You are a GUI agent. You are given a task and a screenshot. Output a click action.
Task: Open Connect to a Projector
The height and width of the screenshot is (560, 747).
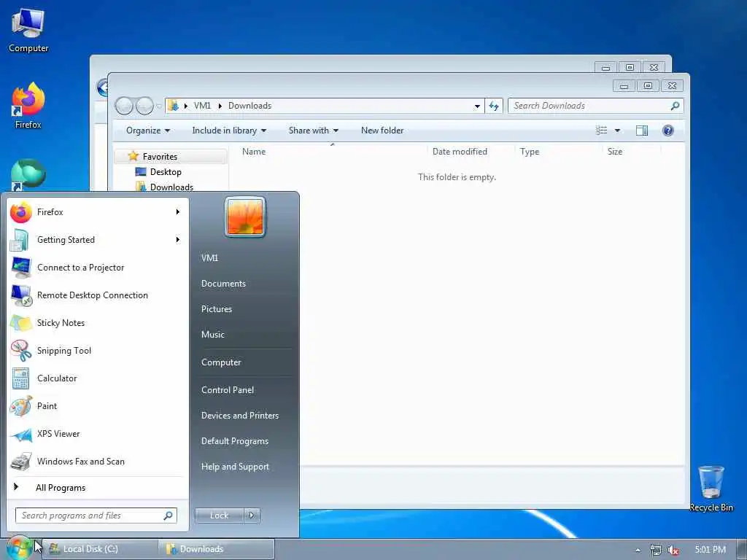98,268
